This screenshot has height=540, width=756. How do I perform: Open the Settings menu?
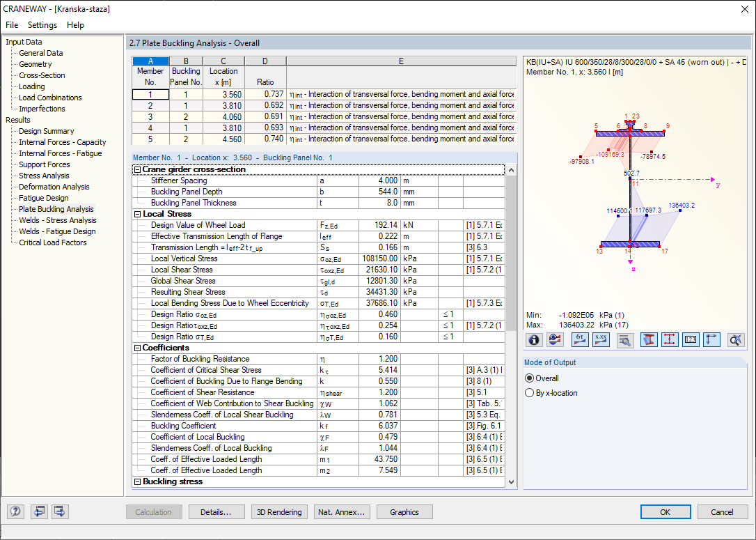click(42, 25)
